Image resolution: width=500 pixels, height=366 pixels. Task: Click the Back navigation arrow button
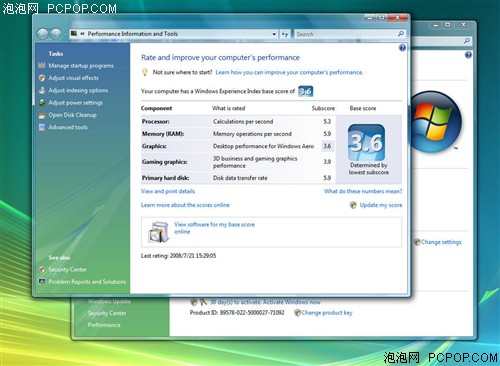click(43, 34)
